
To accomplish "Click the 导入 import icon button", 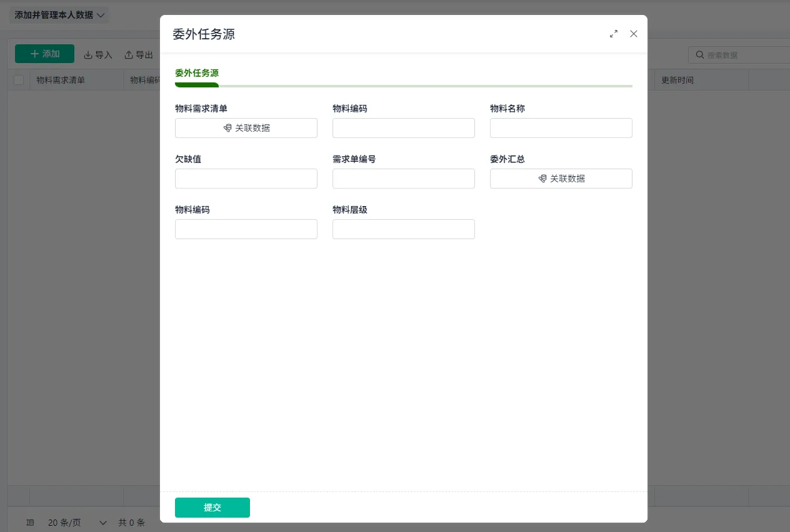I will tap(98, 55).
